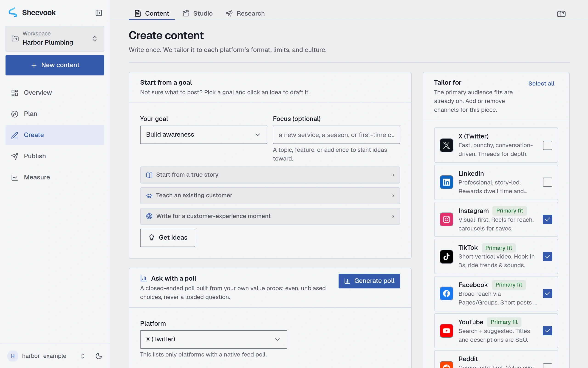Click the Select all link

(x=541, y=83)
